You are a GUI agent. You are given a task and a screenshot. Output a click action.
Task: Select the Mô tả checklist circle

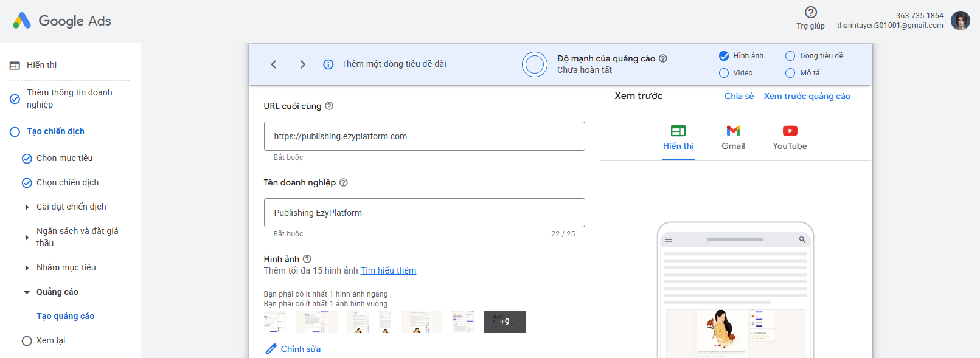790,73
